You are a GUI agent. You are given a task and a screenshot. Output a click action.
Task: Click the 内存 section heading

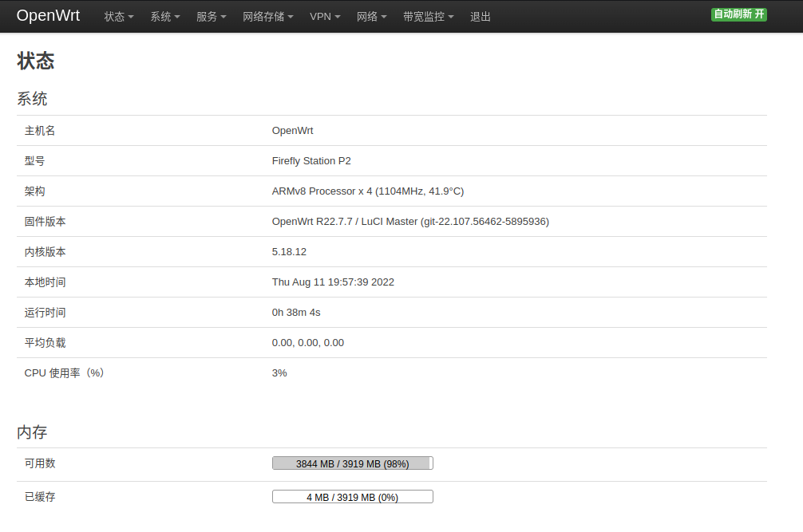tap(32, 432)
